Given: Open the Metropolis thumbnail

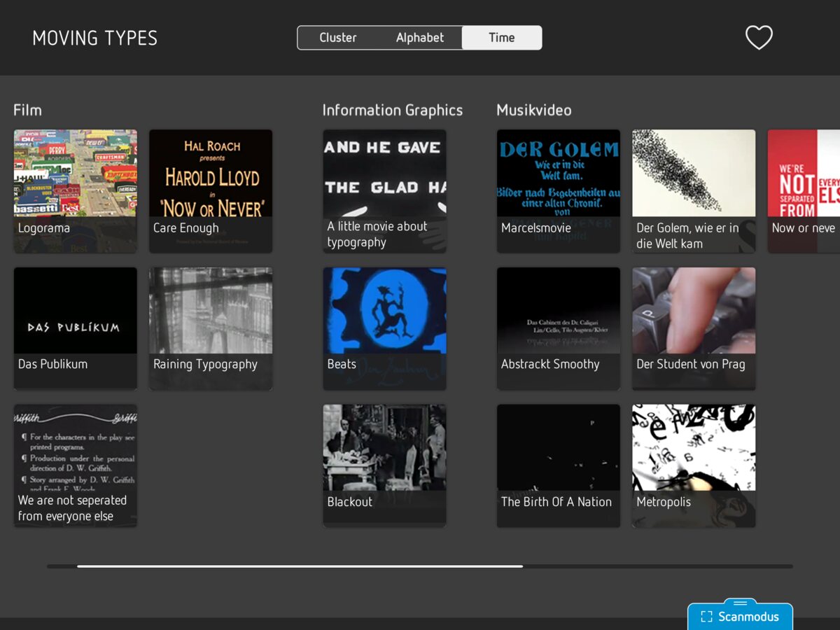Looking at the screenshot, I should 694,465.
